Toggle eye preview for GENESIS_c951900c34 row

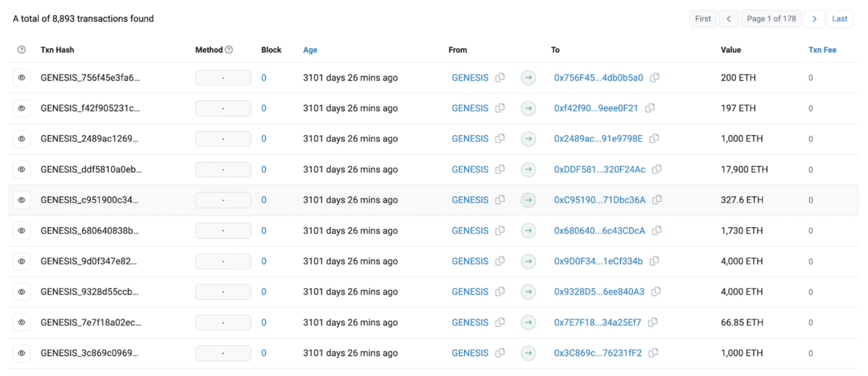pos(21,200)
